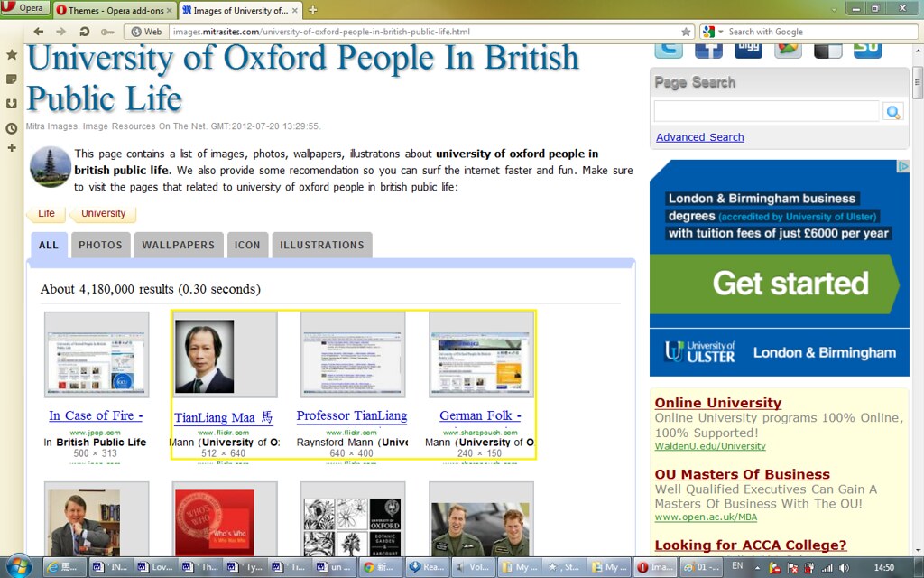
Task: Open the In Case of Fire thumbnail
Action: (97, 354)
